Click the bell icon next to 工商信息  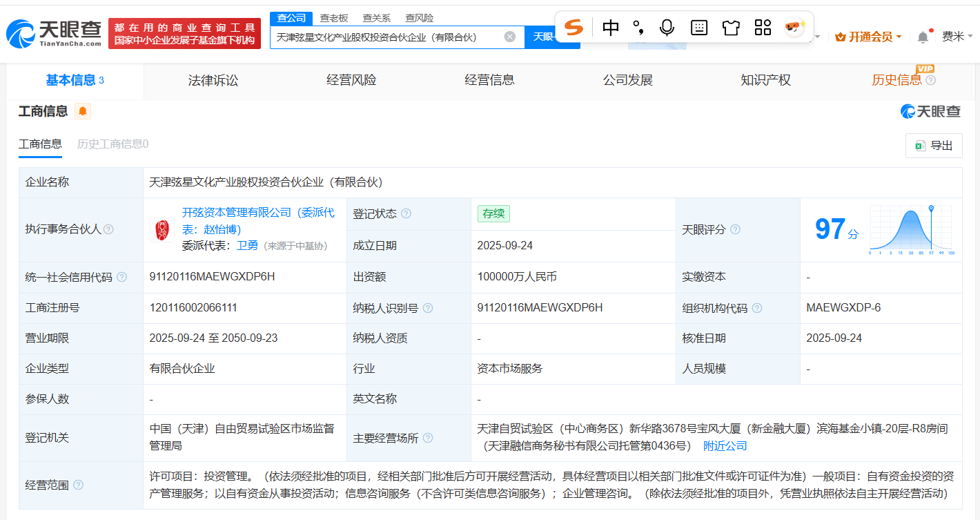[x=83, y=110]
